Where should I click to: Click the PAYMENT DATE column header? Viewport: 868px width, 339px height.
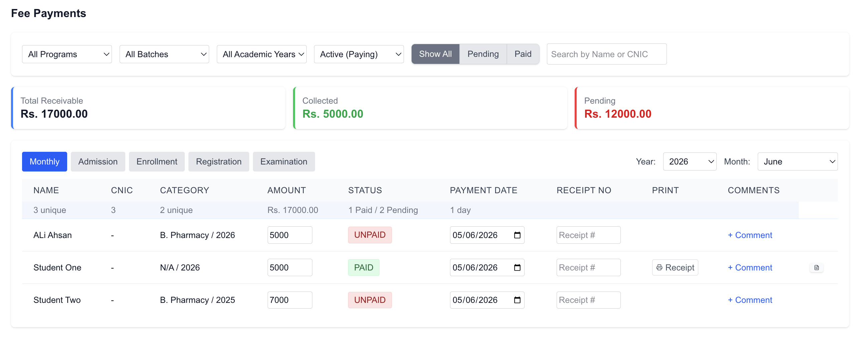click(x=483, y=190)
